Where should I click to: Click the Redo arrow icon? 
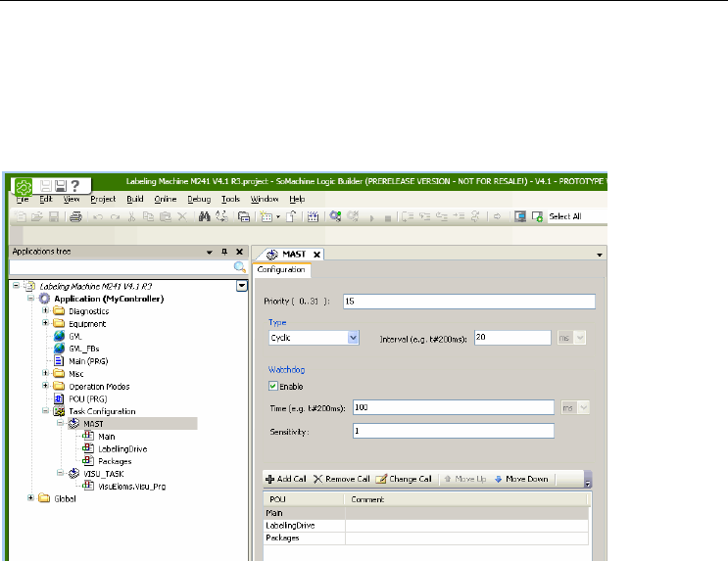coord(116,216)
